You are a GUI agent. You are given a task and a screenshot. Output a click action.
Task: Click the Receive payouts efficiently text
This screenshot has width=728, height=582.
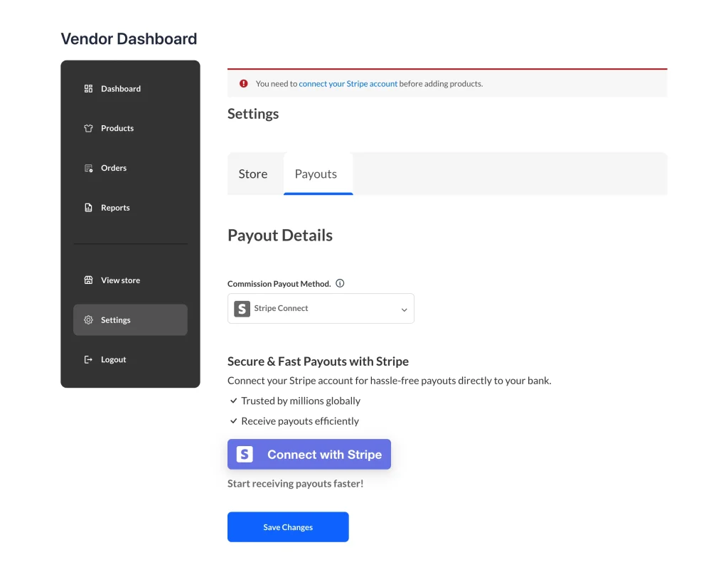coord(300,421)
